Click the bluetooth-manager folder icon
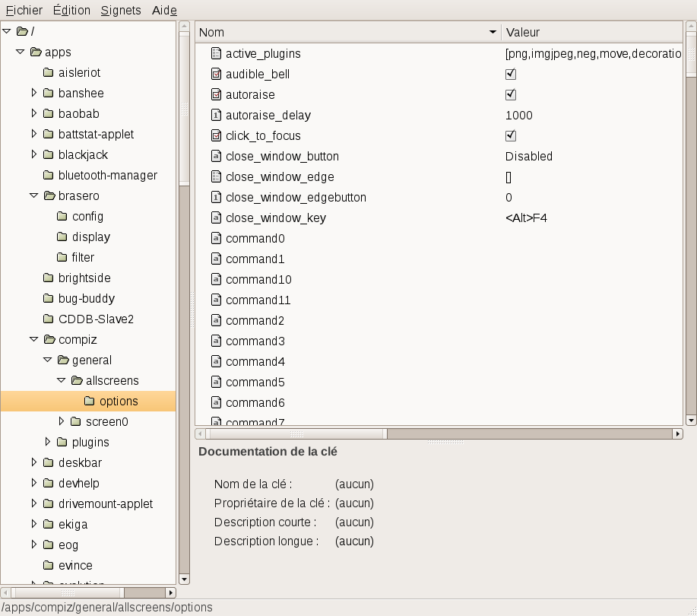Viewport: 697px width, 616px height. pyautogui.click(x=49, y=175)
